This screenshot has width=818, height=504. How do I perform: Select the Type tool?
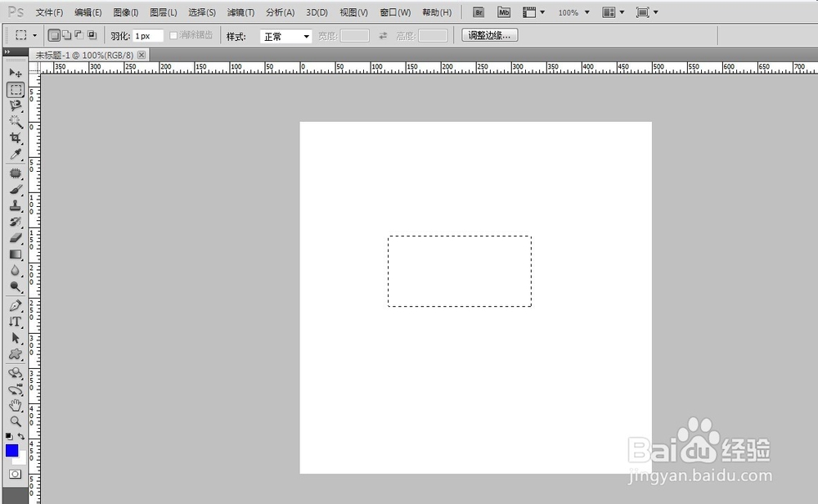pyautogui.click(x=16, y=322)
